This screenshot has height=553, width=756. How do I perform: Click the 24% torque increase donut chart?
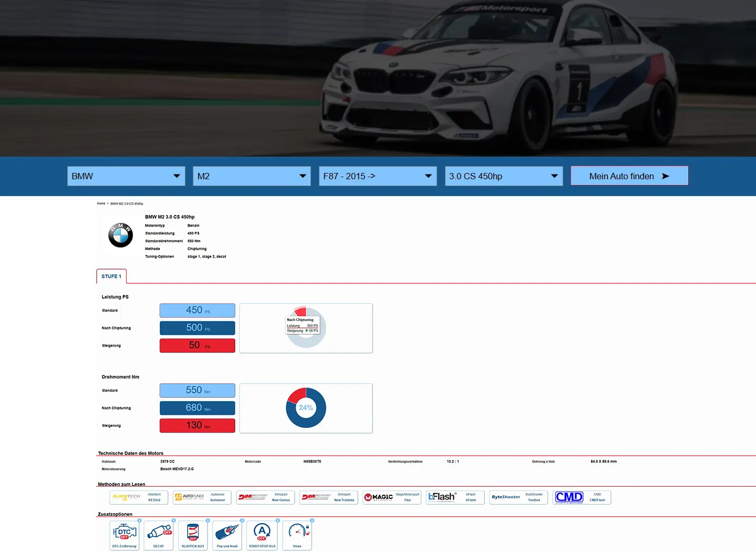306,408
